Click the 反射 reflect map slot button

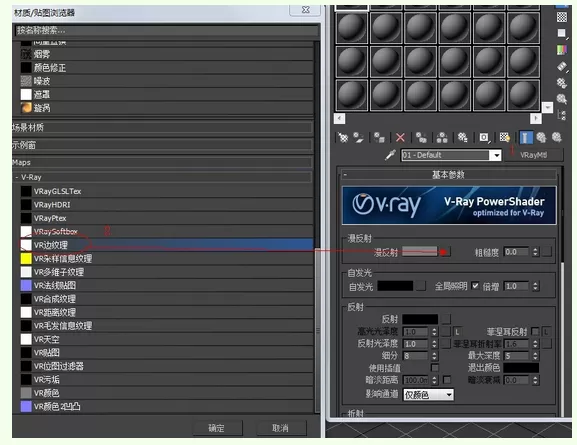(x=446, y=319)
